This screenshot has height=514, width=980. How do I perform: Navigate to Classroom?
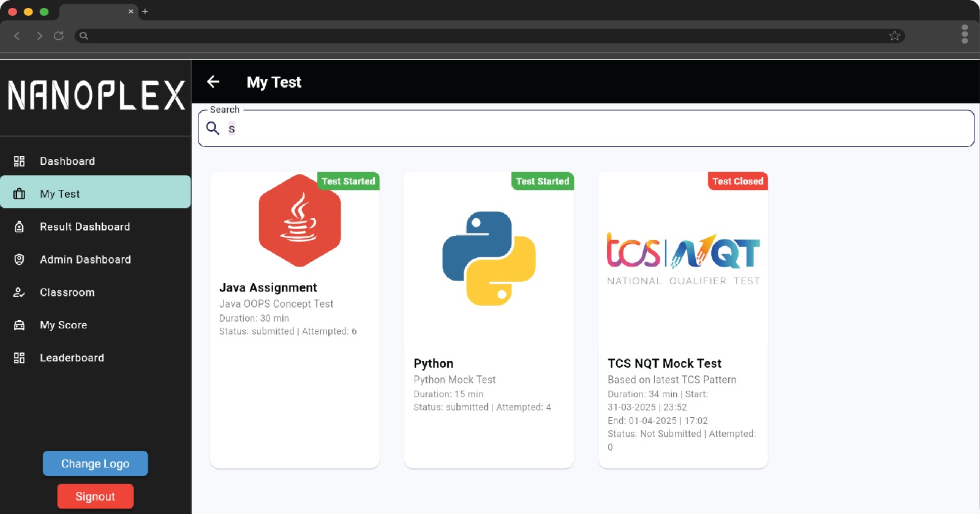tap(96, 292)
